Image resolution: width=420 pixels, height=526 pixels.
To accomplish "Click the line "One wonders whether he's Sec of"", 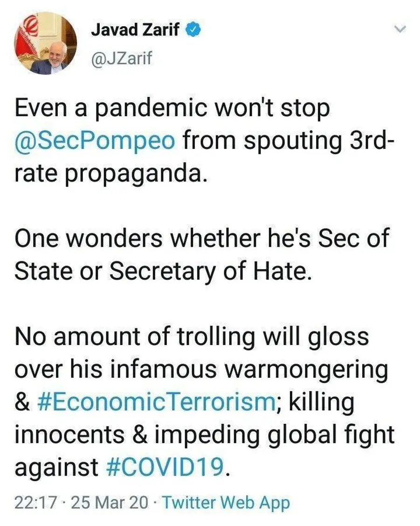I will [201, 240].
